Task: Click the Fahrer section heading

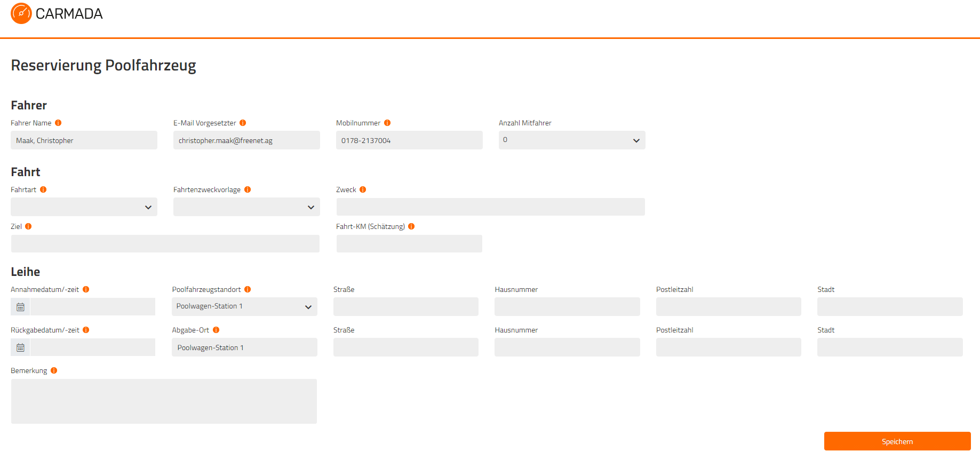Action: click(29, 105)
